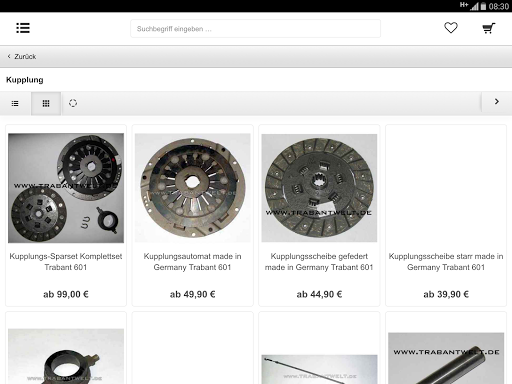Open the shopping cart
Screen dimensions: 512x384
coord(489,28)
